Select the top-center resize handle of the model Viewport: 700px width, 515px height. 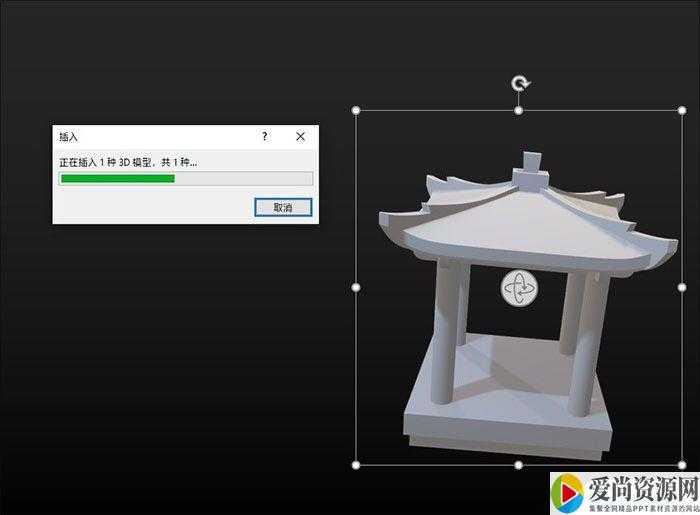518,110
